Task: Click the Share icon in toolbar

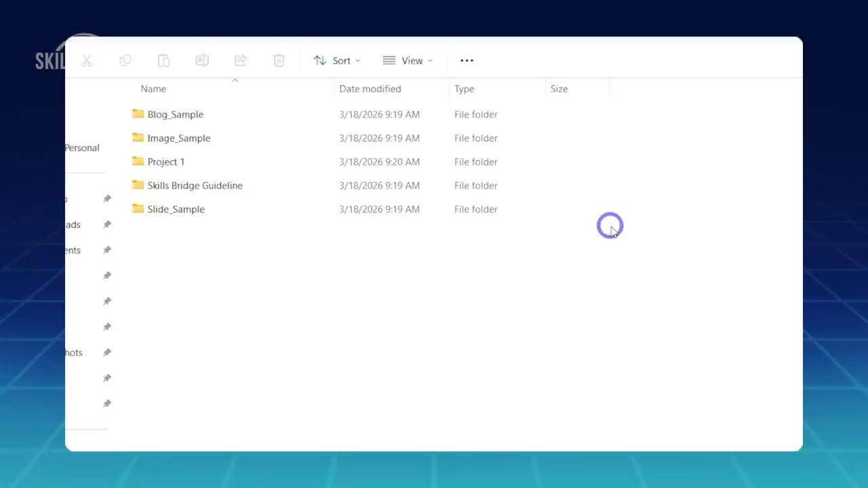Action: (240, 61)
